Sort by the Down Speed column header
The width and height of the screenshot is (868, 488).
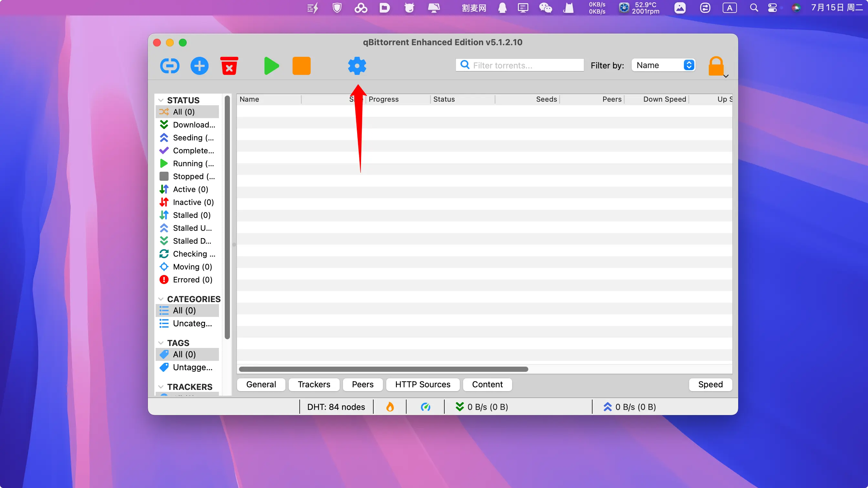tap(657, 99)
